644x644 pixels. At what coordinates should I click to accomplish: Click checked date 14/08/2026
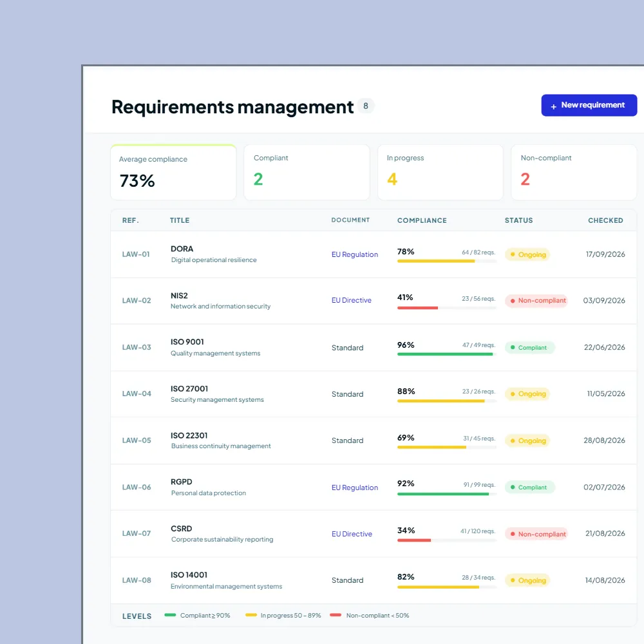point(605,580)
